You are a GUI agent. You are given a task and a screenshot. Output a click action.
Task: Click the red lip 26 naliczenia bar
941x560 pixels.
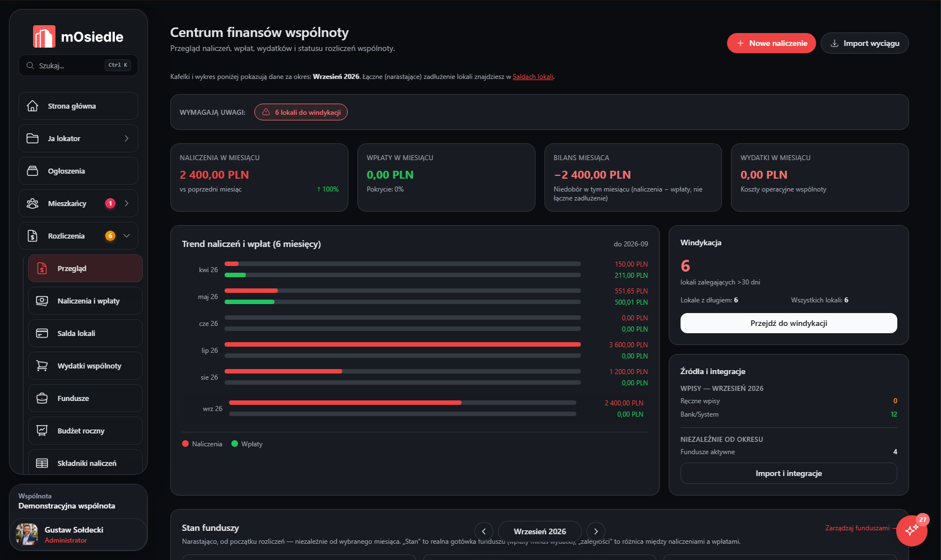pos(403,344)
